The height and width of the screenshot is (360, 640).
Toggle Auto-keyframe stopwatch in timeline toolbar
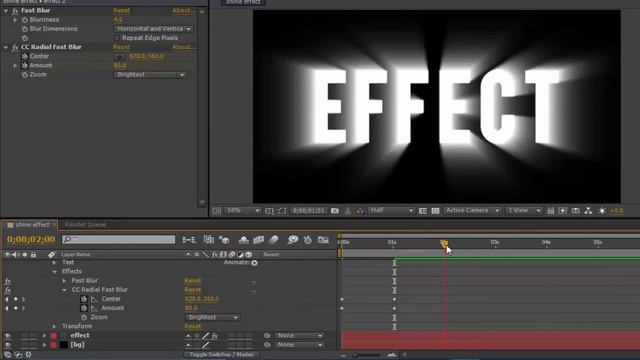[x=308, y=240]
